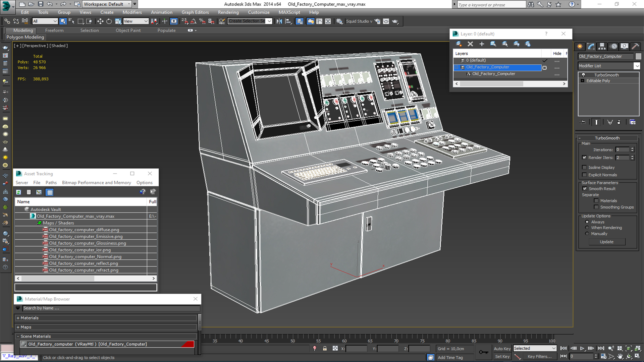Select the Manually update option
Screen dimensions: 644x362
(x=587, y=234)
